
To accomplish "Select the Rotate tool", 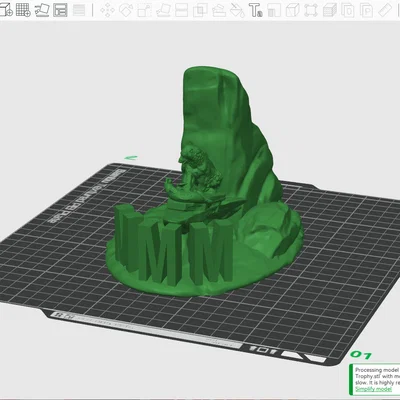I will point(126,10).
